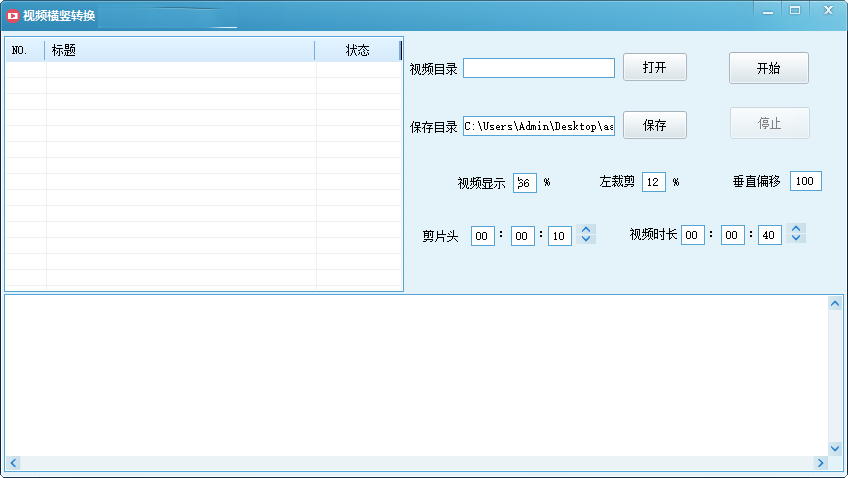Click the log panel scroll left arrow
848x478 pixels.
tap(14, 463)
